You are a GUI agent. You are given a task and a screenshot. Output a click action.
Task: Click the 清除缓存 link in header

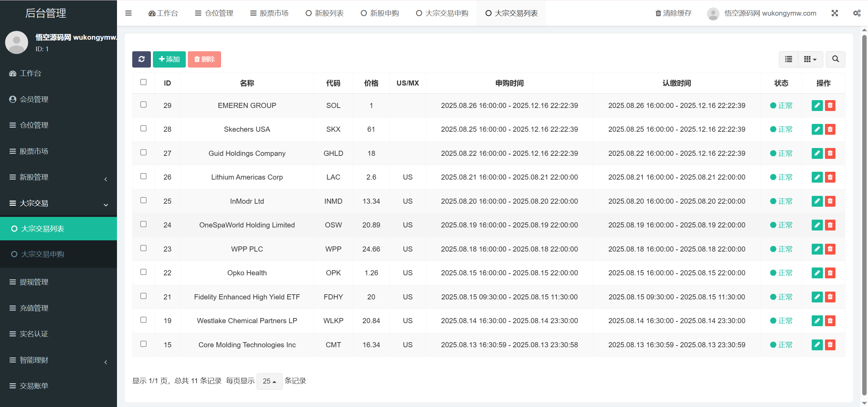click(x=673, y=13)
